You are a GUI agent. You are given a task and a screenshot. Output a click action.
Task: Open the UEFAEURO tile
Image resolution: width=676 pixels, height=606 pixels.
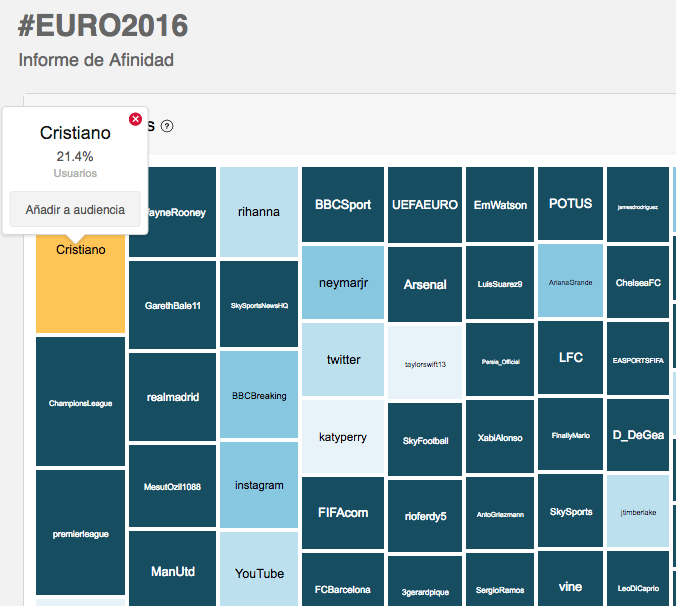coord(425,205)
